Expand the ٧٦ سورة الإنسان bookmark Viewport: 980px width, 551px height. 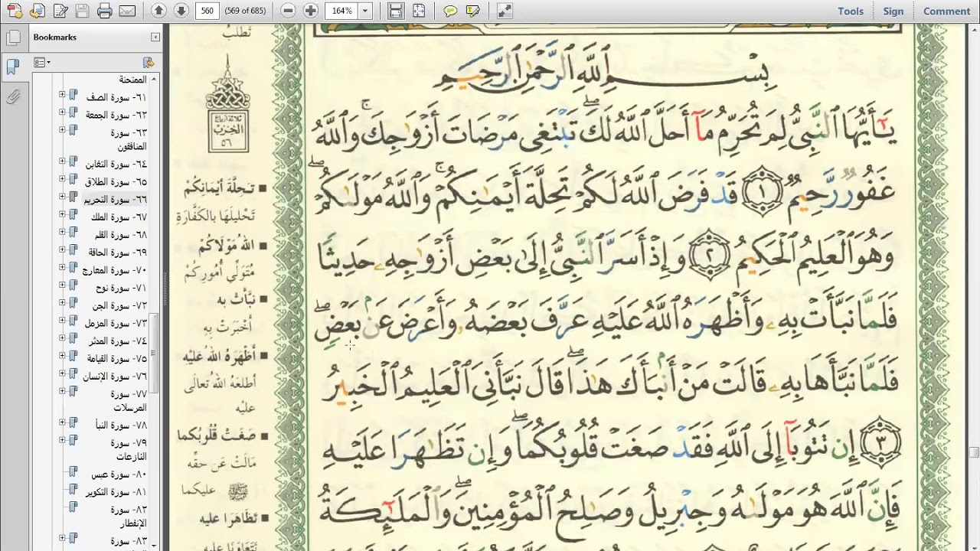pyautogui.click(x=62, y=373)
